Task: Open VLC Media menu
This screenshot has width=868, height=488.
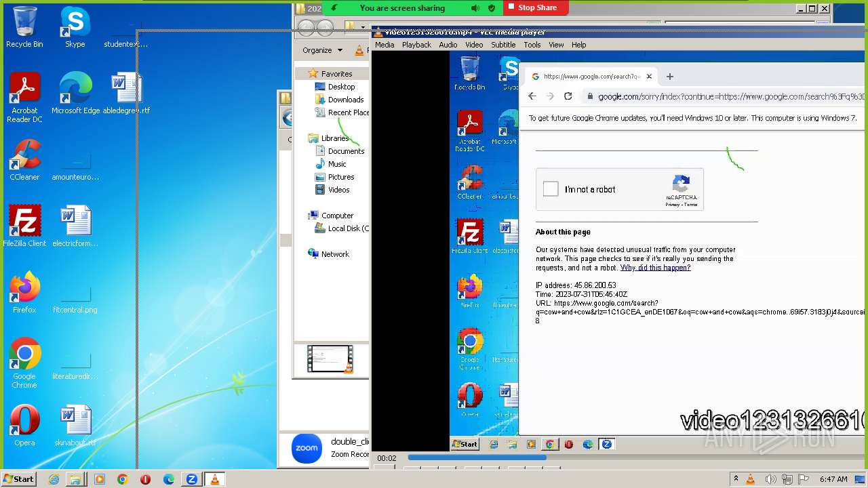Action: (384, 45)
